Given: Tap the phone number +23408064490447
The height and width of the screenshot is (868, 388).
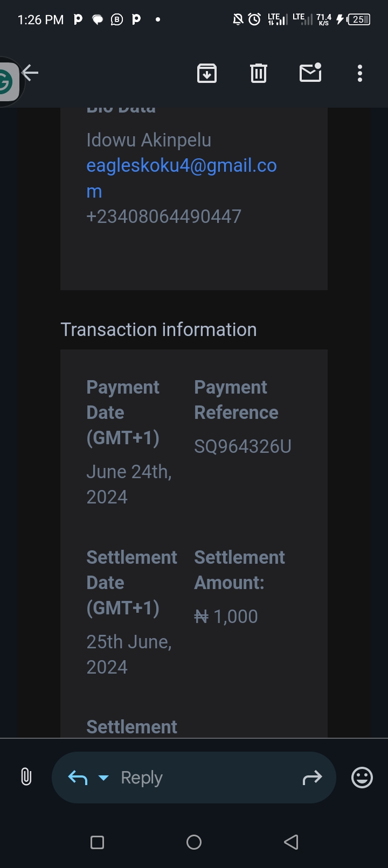Looking at the screenshot, I should pos(164,216).
